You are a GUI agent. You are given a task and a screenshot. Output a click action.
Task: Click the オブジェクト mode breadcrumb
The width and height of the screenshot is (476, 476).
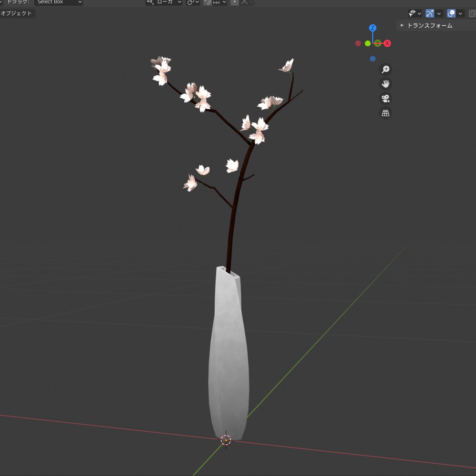point(16,13)
